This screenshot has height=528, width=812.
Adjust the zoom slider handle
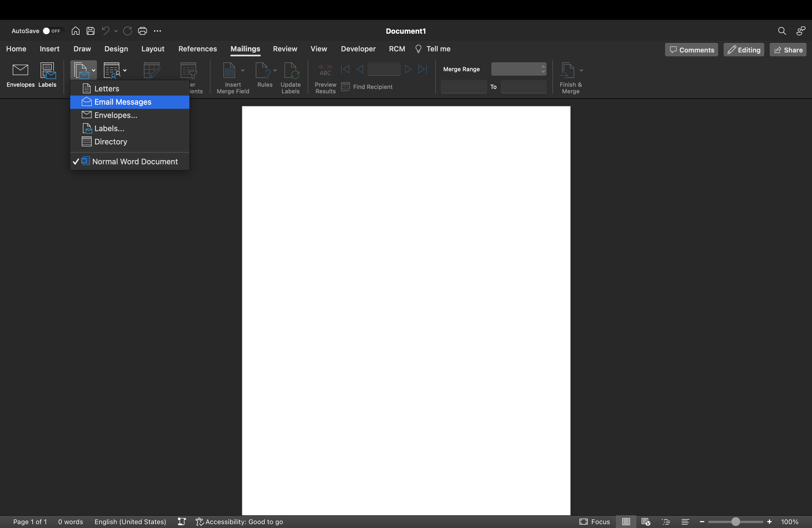pyautogui.click(x=735, y=522)
